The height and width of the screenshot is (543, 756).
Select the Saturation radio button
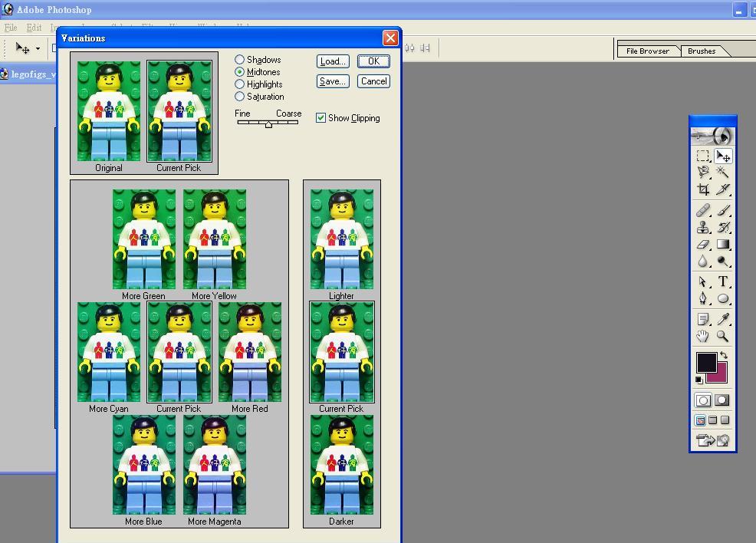click(239, 97)
